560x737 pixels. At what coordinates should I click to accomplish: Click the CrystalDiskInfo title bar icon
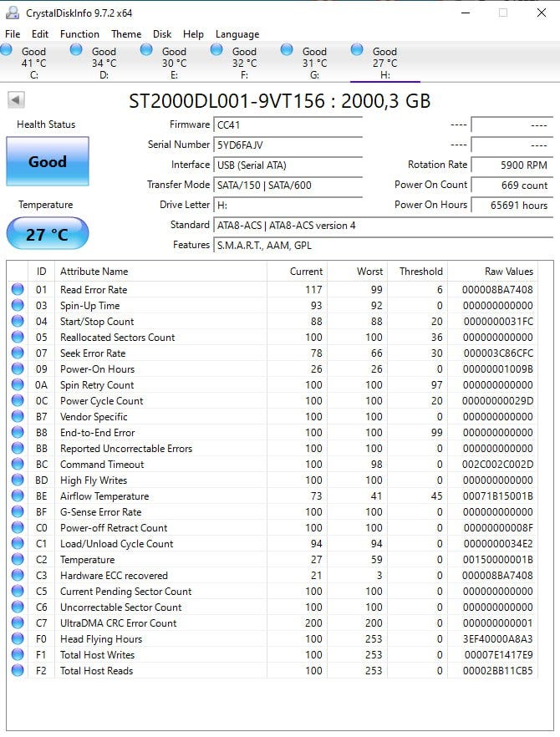[x=13, y=13]
